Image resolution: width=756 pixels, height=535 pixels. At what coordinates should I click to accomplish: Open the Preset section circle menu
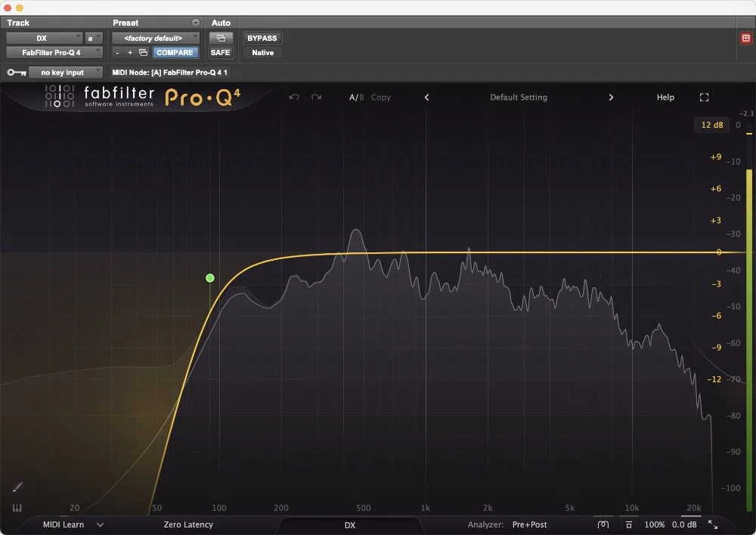195,23
